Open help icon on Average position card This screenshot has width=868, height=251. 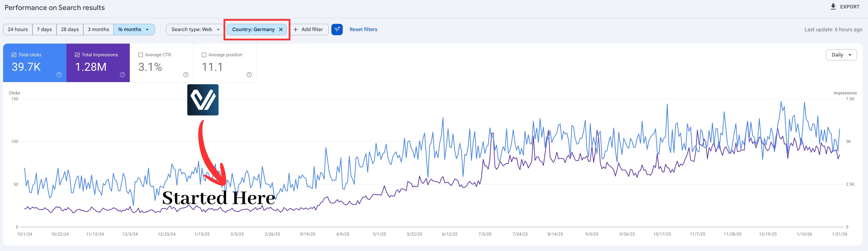point(249,75)
